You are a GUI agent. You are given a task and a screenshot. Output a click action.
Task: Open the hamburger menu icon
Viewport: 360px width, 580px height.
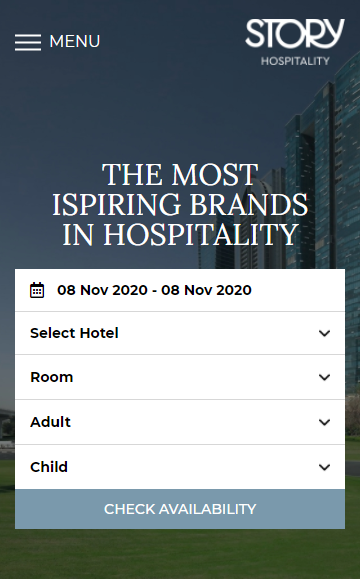(x=28, y=42)
